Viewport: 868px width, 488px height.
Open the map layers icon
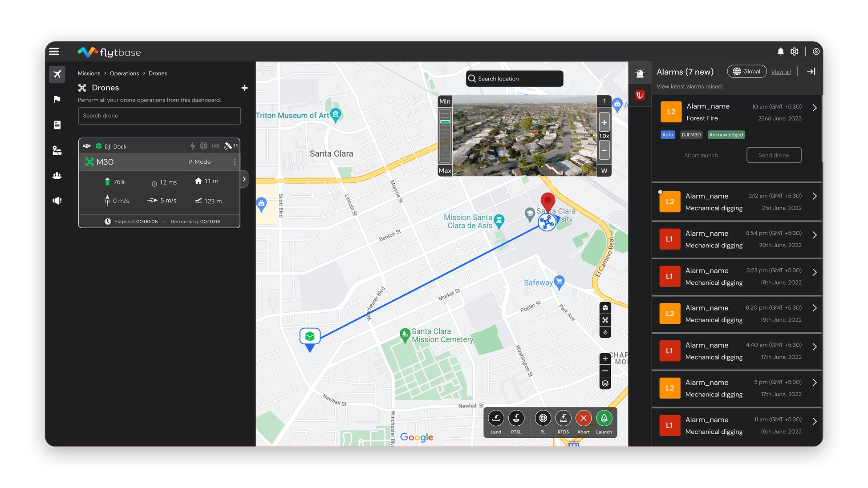coord(605,383)
